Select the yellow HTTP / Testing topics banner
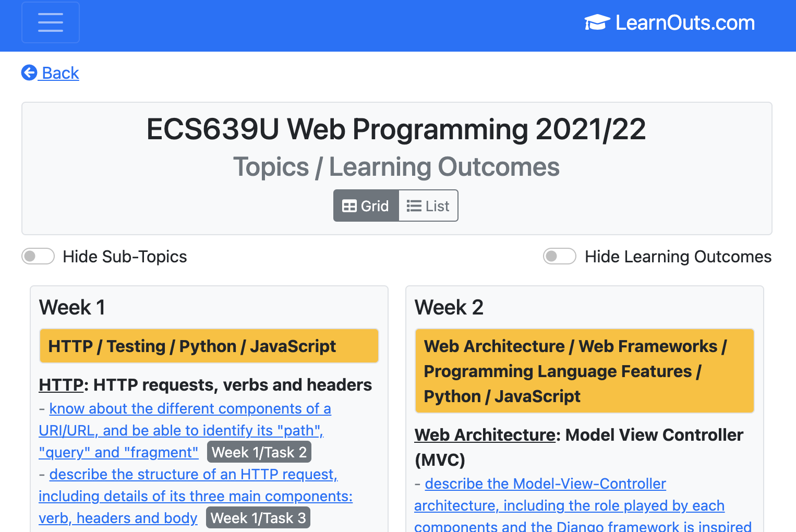 [x=209, y=346]
